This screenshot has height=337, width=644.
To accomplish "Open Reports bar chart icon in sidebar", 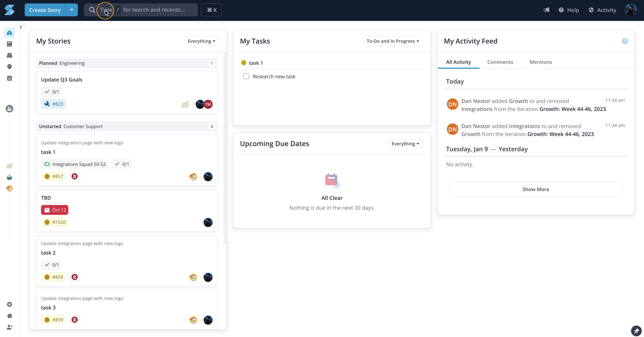I will coord(9,78).
